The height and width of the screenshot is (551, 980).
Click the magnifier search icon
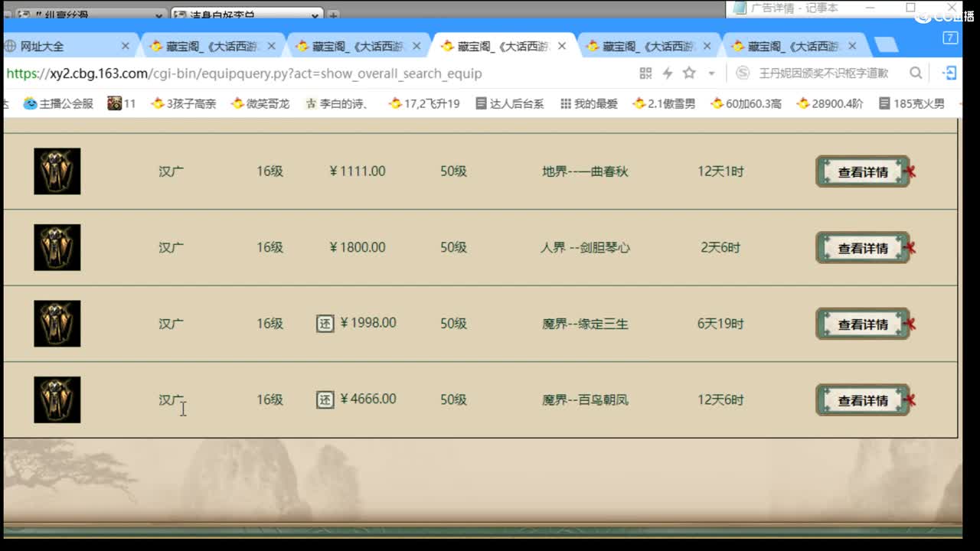916,73
